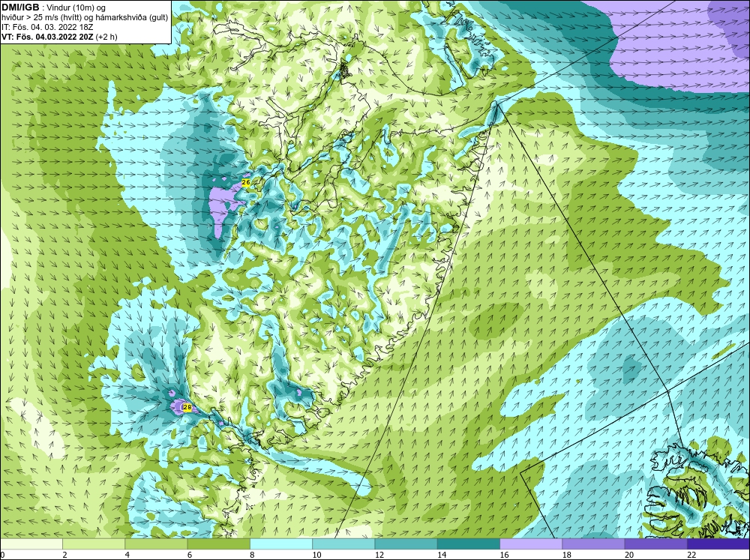The height and width of the screenshot is (560, 750).
Task: Click the 22+ m/s deep purple swatch
Action: (718, 544)
